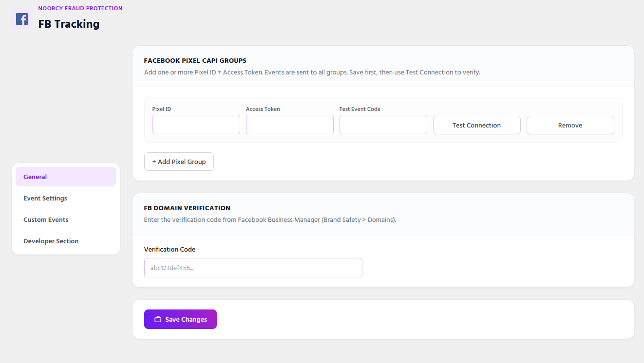Click into the Access Token field
Screen dimensions: 644x363
coord(290,125)
